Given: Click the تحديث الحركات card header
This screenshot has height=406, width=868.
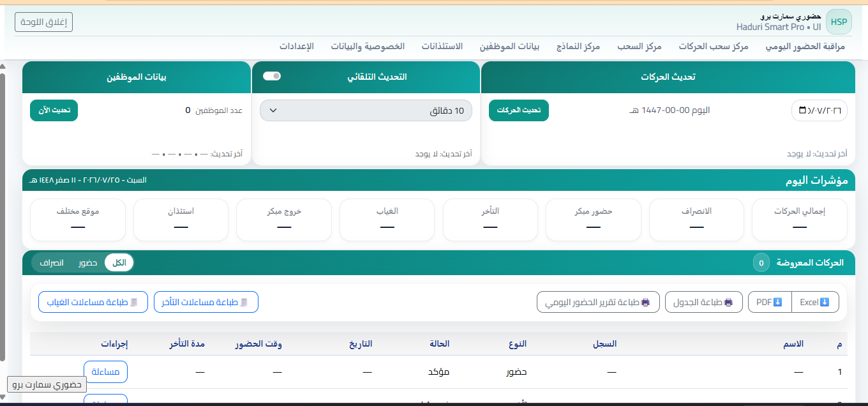Looking at the screenshot, I should click(x=668, y=77).
